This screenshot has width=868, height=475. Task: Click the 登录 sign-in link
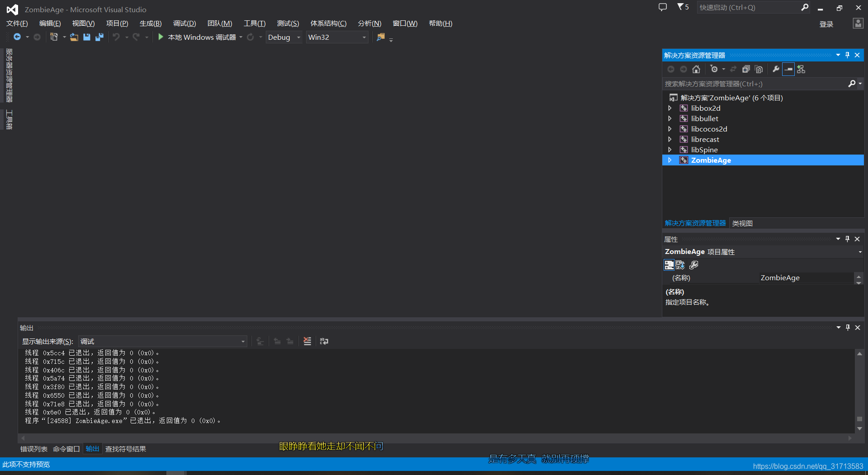[x=826, y=24]
